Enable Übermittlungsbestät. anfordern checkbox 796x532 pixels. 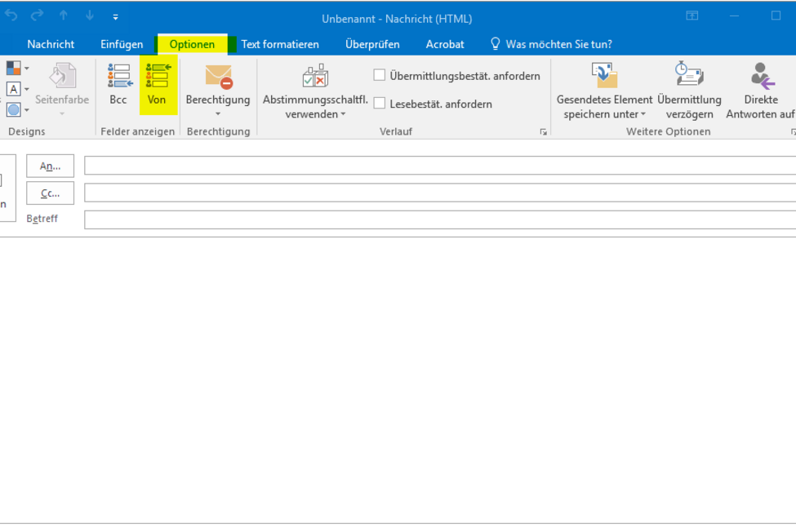click(380, 76)
